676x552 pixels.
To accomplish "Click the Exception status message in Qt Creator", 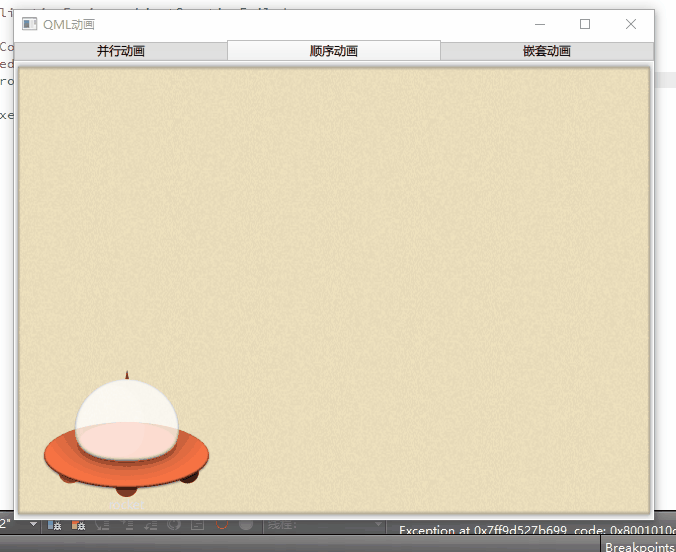I will (537, 530).
